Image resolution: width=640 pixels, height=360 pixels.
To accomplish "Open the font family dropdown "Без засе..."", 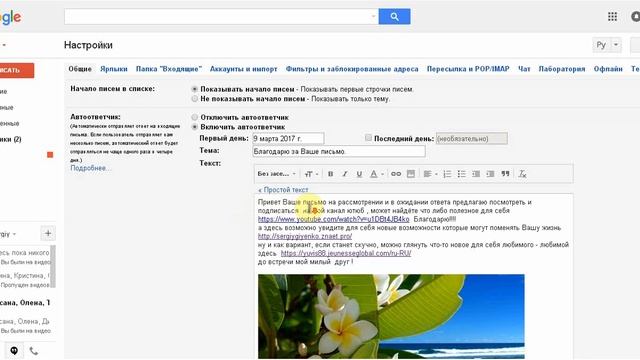I will [276, 174].
